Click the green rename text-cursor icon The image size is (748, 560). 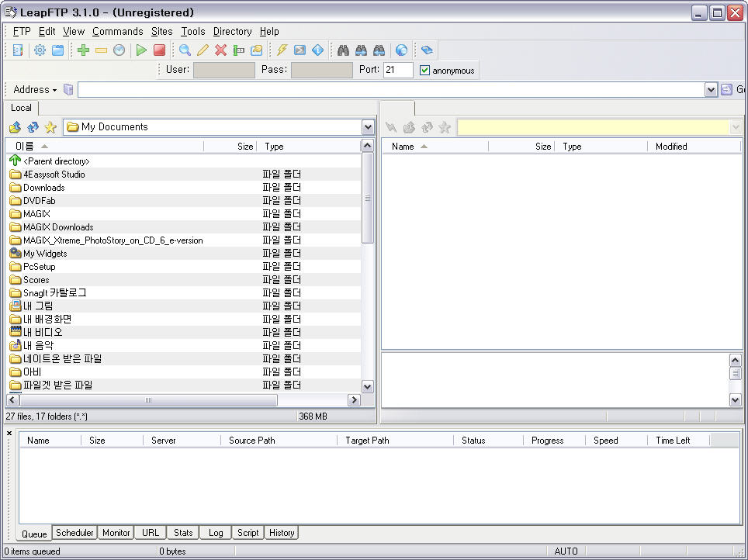(238, 50)
